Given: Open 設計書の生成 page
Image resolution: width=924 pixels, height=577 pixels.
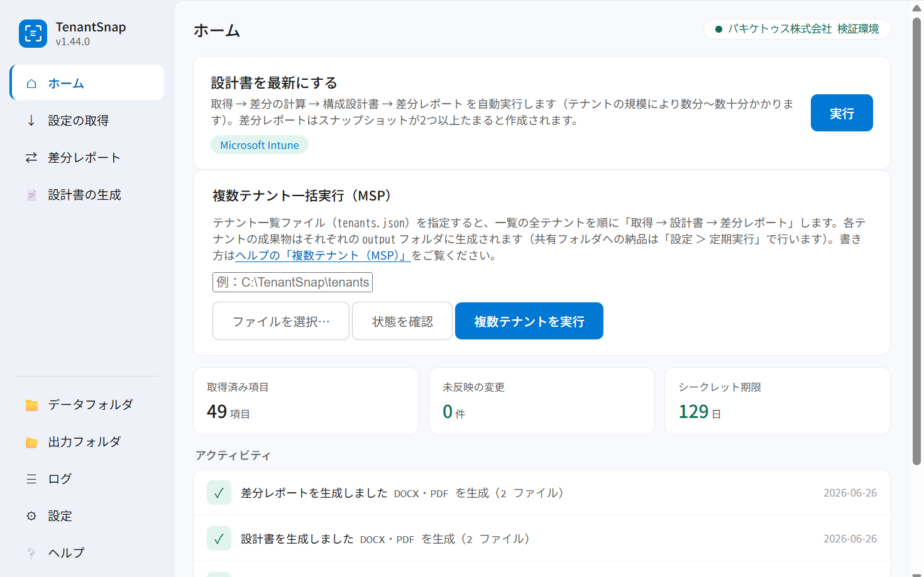Looking at the screenshot, I should coord(87,195).
